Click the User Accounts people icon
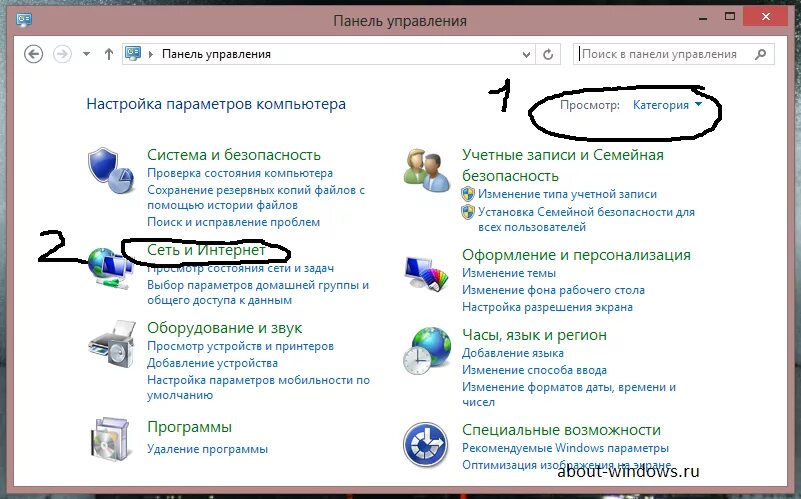This screenshot has height=499, width=801. pos(427,171)
